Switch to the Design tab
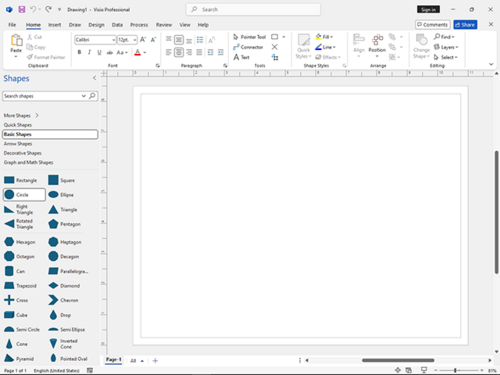 [96, 25]
